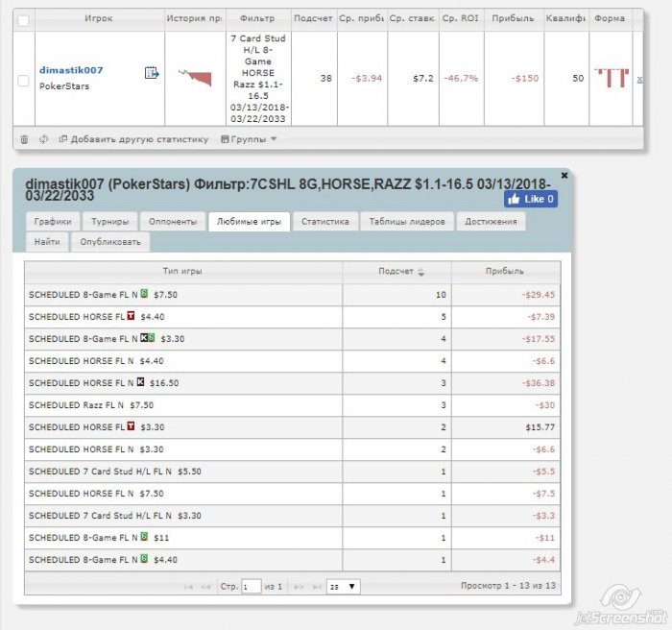Open the Опубликовать tab
The image size is (672, 630).
110,242
